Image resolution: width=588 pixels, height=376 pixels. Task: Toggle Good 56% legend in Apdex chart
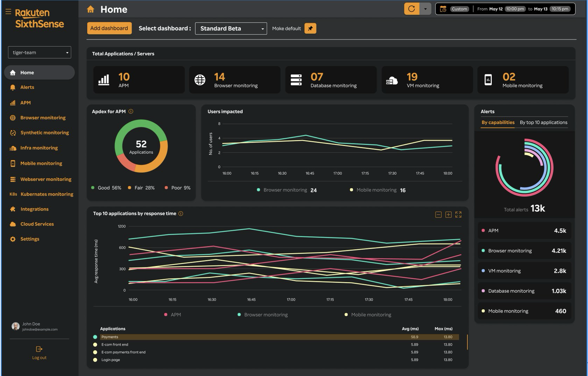[106, 188]
